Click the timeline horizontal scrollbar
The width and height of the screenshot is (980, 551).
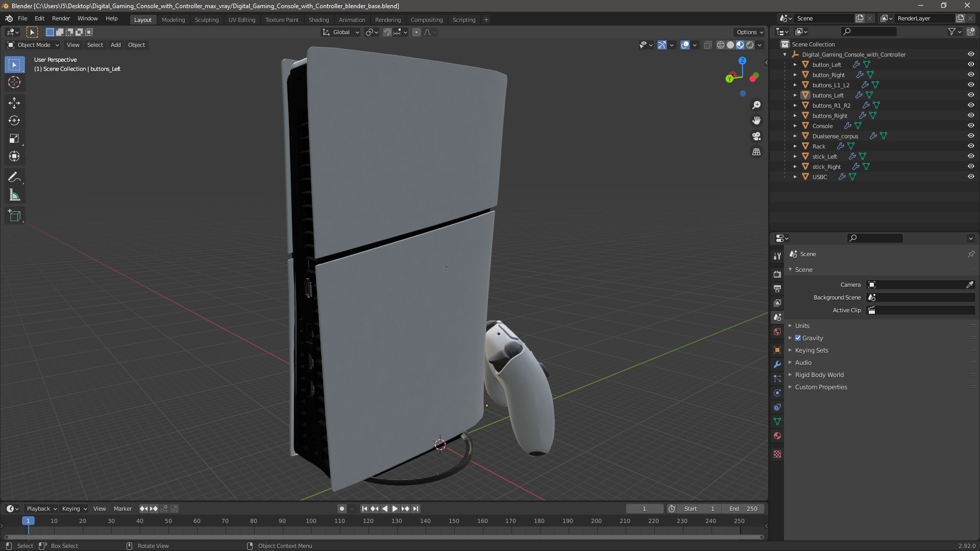(384, 537)
